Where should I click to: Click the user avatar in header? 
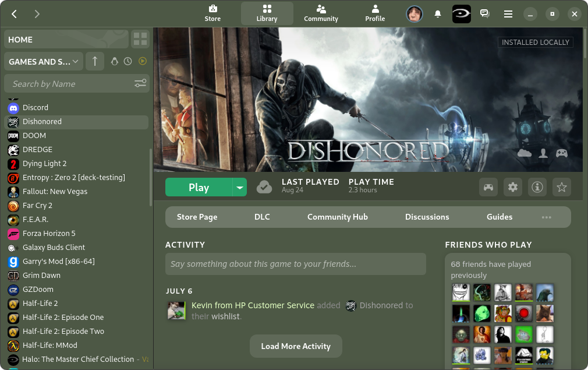coord(415,14)
